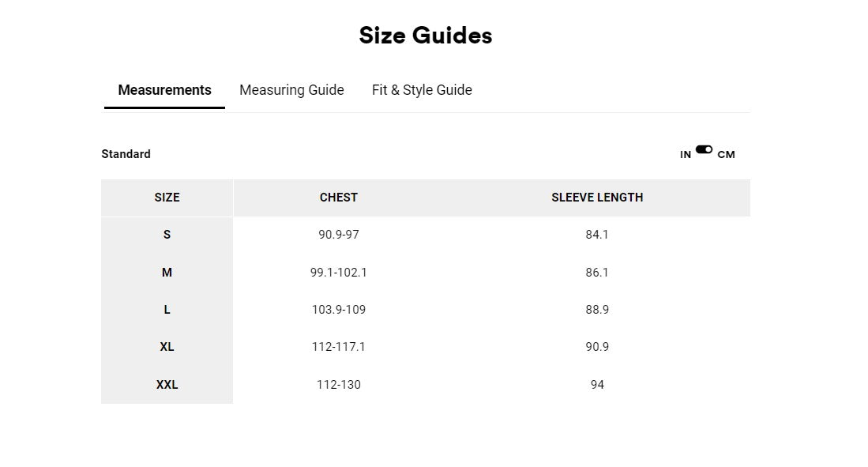Click the chest value 103.9-109
Viewport: 868px width, 467px height.
coord(338,310)
